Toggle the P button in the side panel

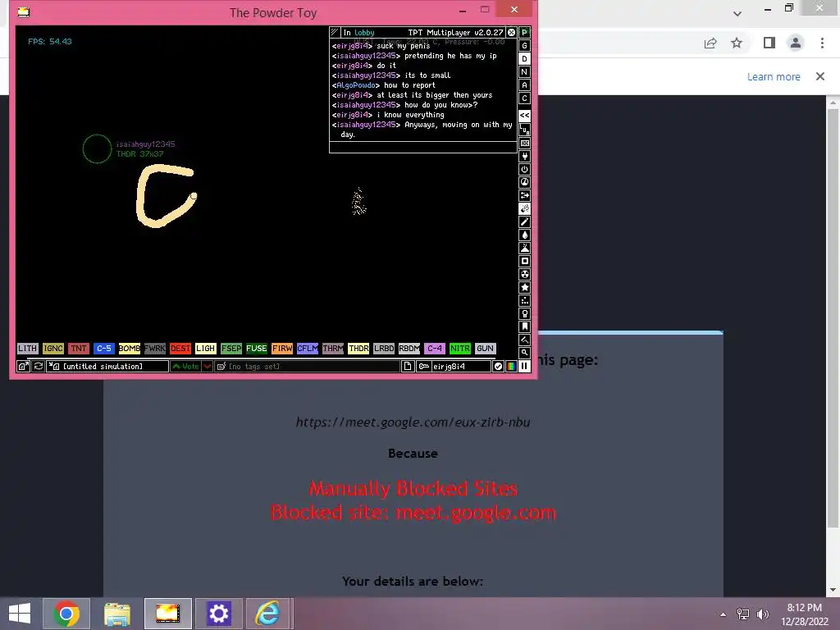click(x=524, y=33)
